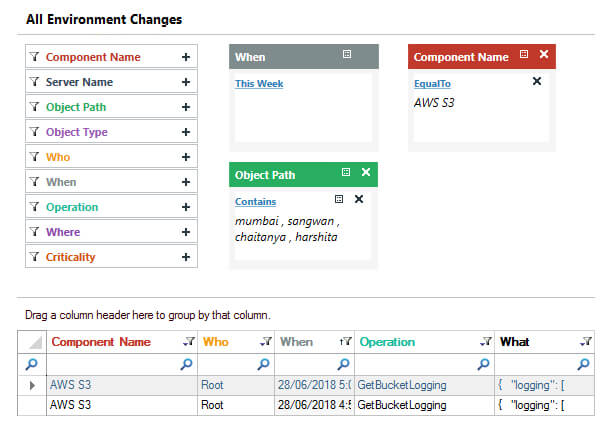The width and height of the screenshot is (612, 430).
Task: Select the Who filter entry
Action: 111,157
